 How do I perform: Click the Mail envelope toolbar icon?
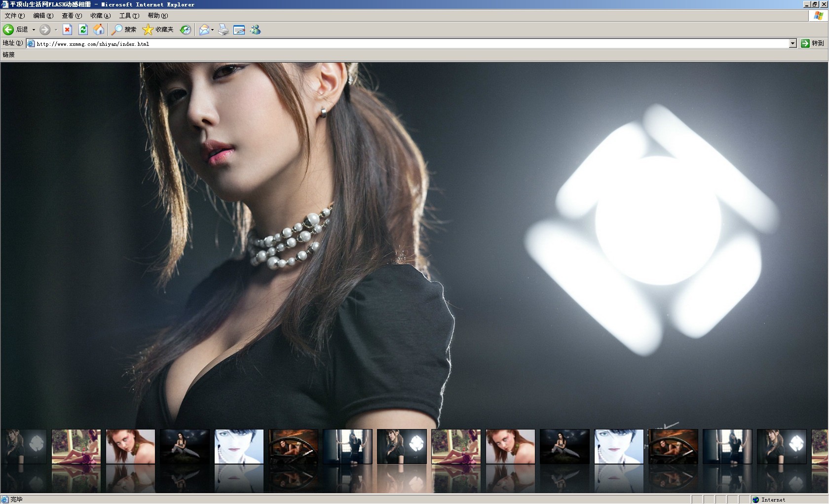coord(204,30)
